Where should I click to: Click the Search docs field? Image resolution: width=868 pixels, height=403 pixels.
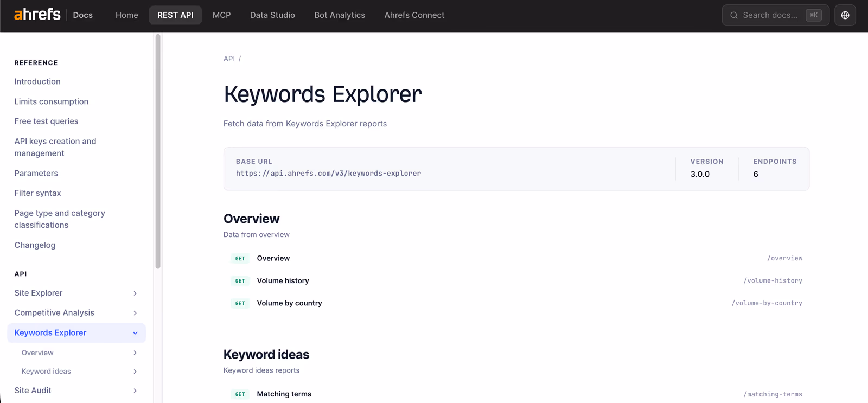[x=776, y=15]
